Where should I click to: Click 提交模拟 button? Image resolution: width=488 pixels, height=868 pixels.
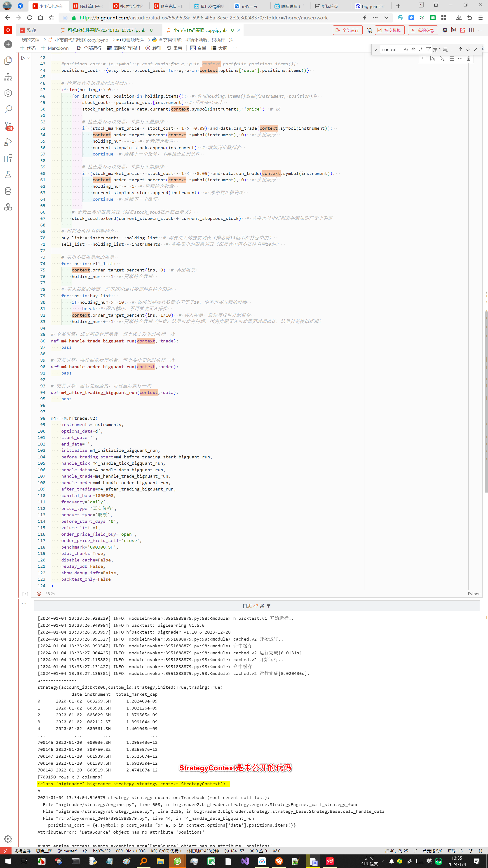pyautogui.click(x=389, y=30)
